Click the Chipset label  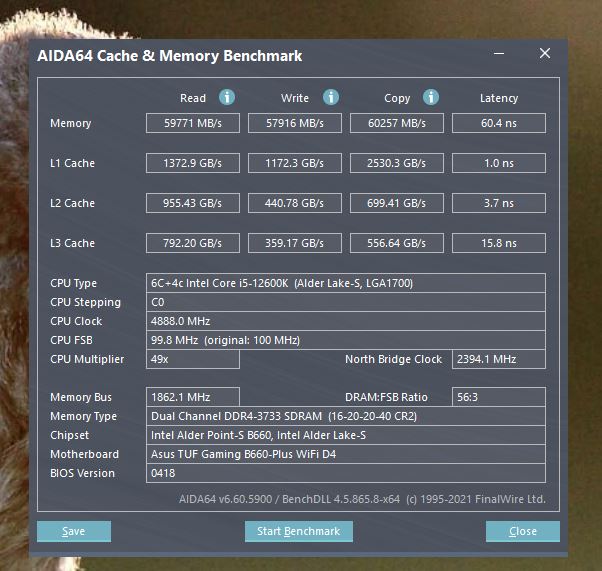69,435
